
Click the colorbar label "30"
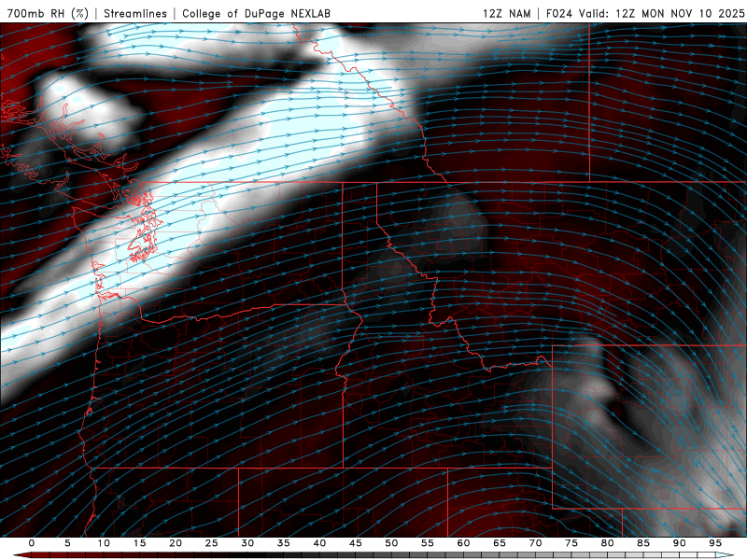point(247,543)
